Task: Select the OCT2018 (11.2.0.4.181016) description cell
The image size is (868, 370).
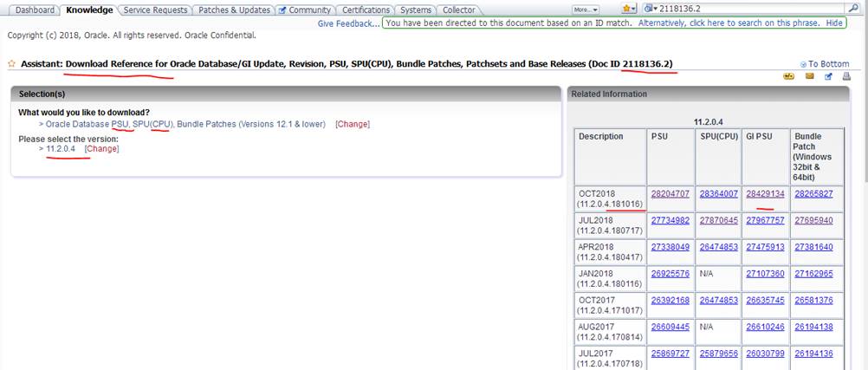Action: click(610, 198)
